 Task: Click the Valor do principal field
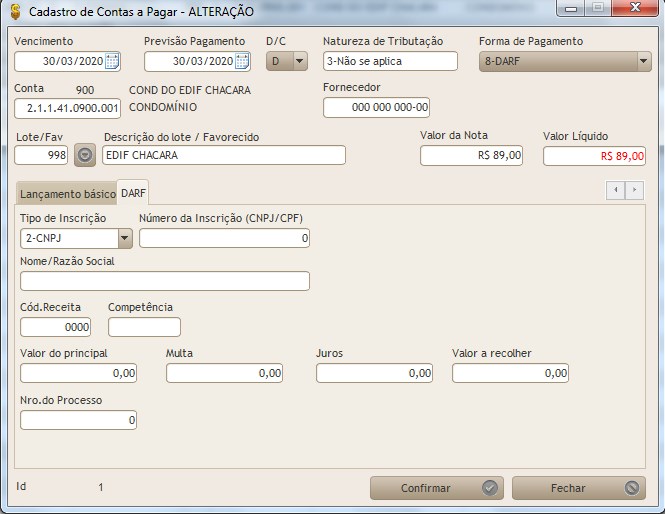(x=79, y=373)
